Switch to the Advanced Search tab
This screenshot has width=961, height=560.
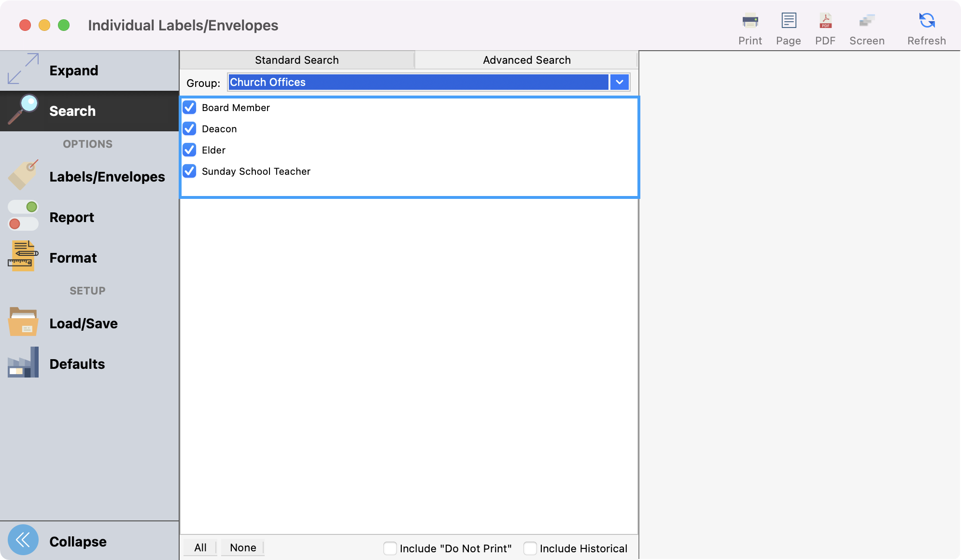coord(526,60)
